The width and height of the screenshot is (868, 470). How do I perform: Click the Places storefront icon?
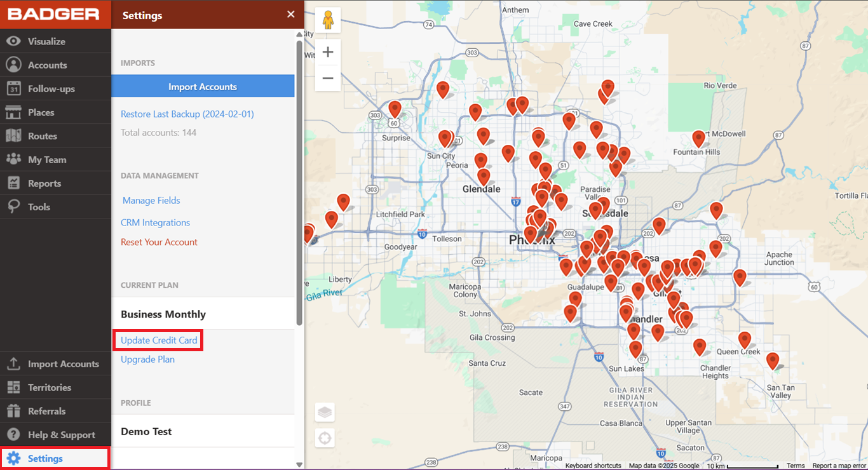[13, 112]
